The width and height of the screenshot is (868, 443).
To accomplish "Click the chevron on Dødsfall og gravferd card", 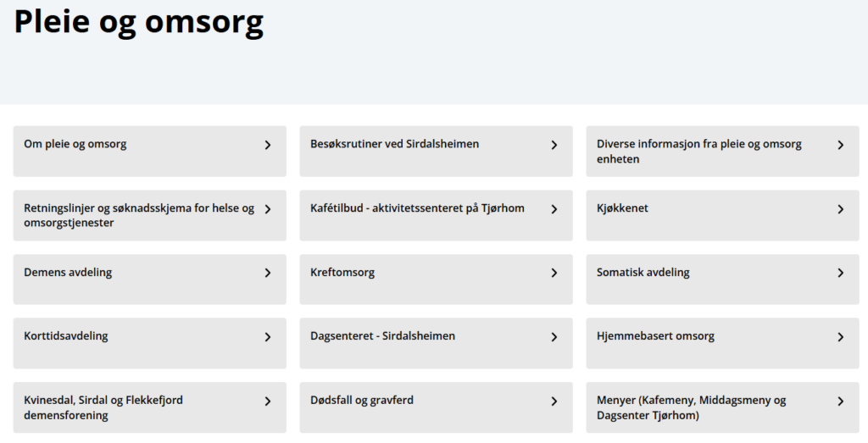I will [554, 401].
